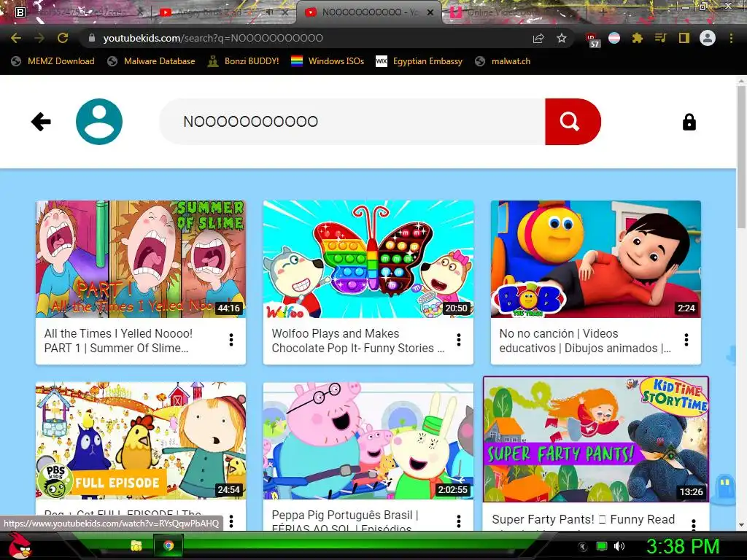The height and width of the screenshot is (560, 747).
Task: Open the parental lock icon
Action: coord(689,122)
